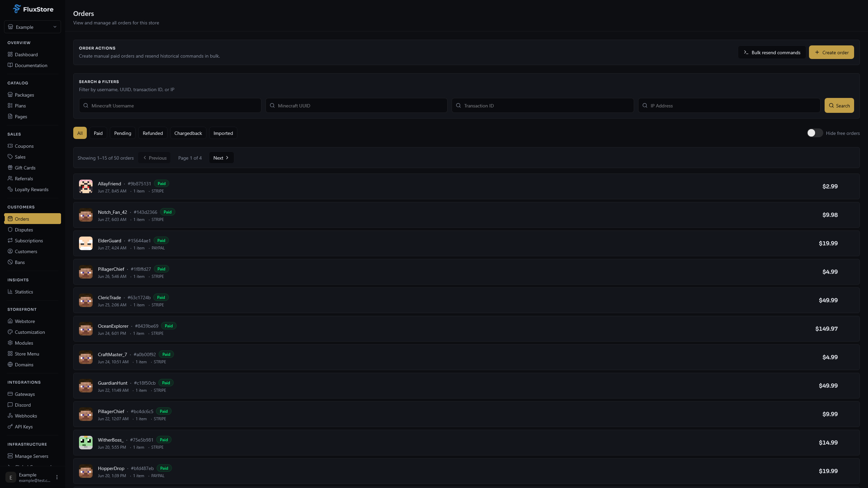Screen dimensions: 868x488
Task: Focus the IP Address field
Action: [x=729, y=105]
